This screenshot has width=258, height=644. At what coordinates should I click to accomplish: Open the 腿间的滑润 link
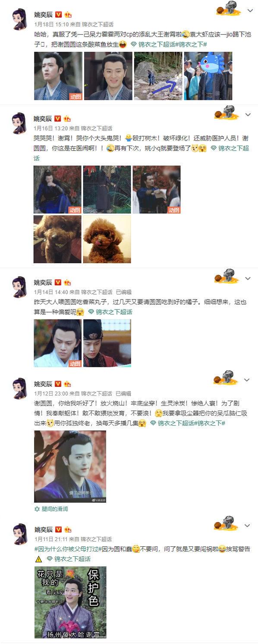click(x=55, y=509)
